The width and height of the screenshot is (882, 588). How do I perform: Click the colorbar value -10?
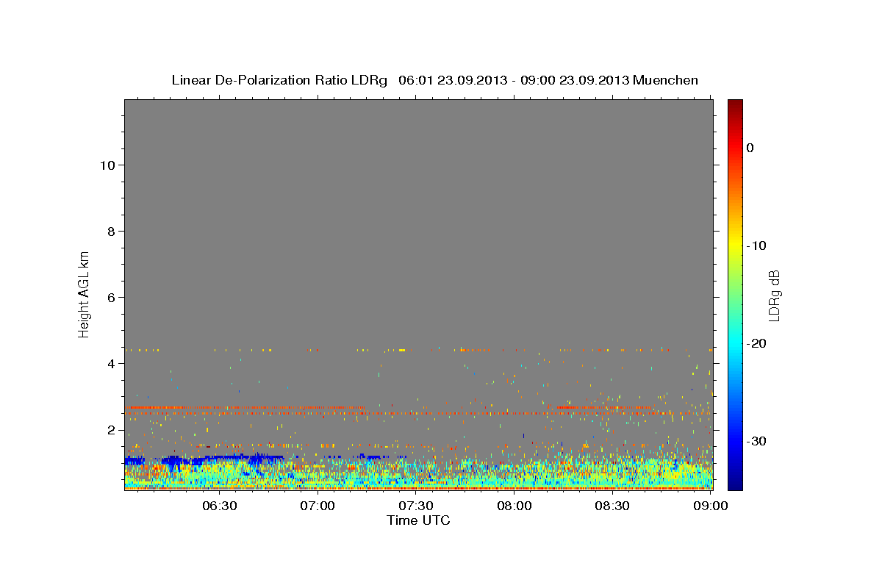coord(757,245)
